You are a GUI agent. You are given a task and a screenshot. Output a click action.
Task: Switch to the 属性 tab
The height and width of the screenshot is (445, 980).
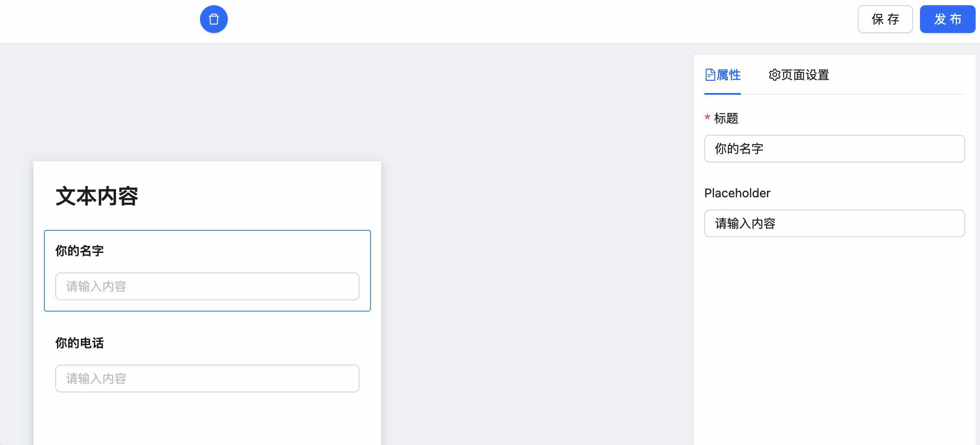[x=728, y=75]
